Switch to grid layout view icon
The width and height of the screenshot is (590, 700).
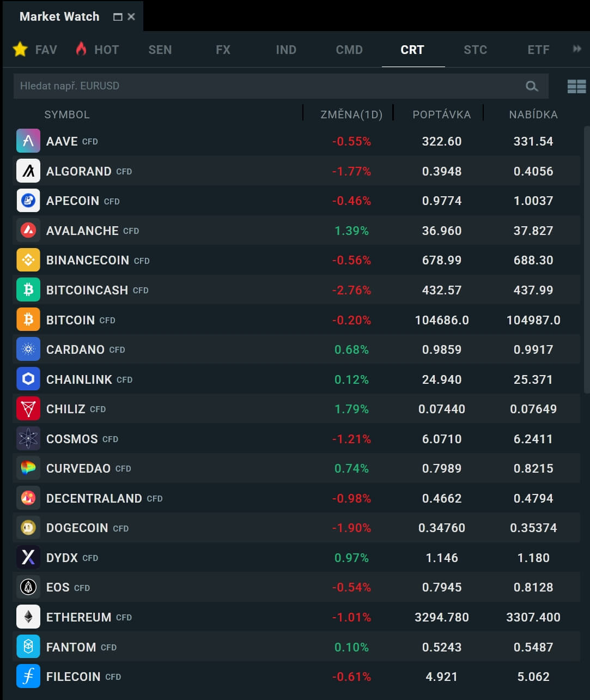pyautogui.click(x=576, y=86)
